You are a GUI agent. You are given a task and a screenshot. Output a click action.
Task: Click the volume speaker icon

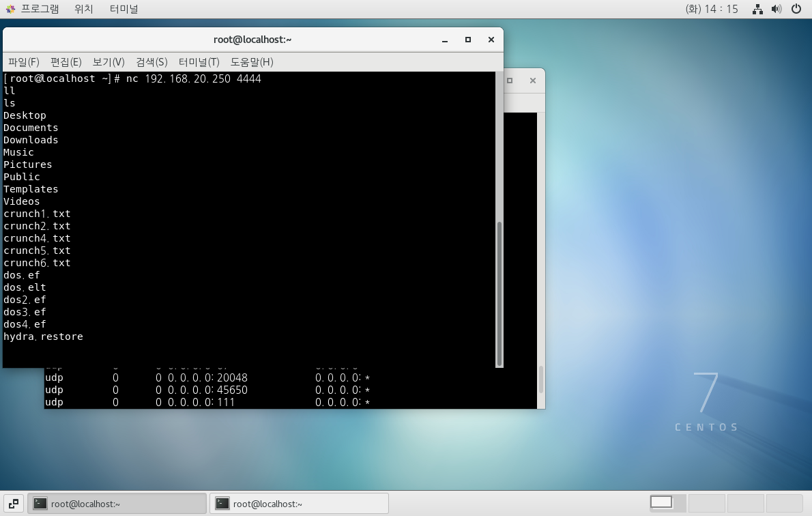pos(777,9)
